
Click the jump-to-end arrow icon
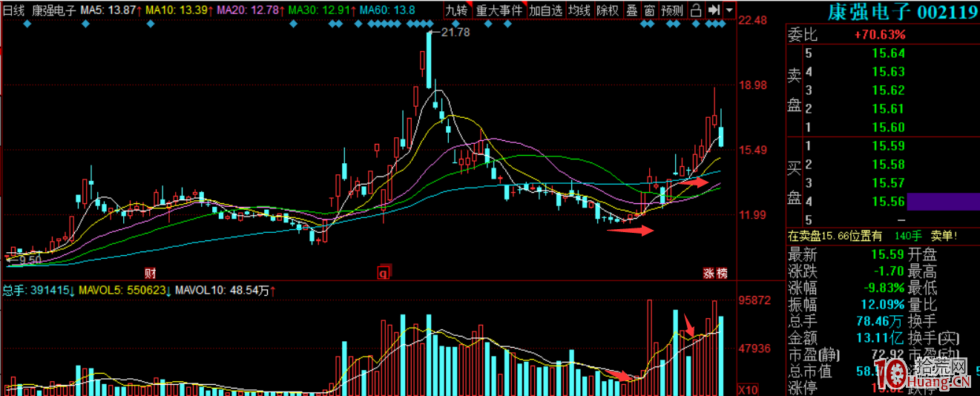714,10
